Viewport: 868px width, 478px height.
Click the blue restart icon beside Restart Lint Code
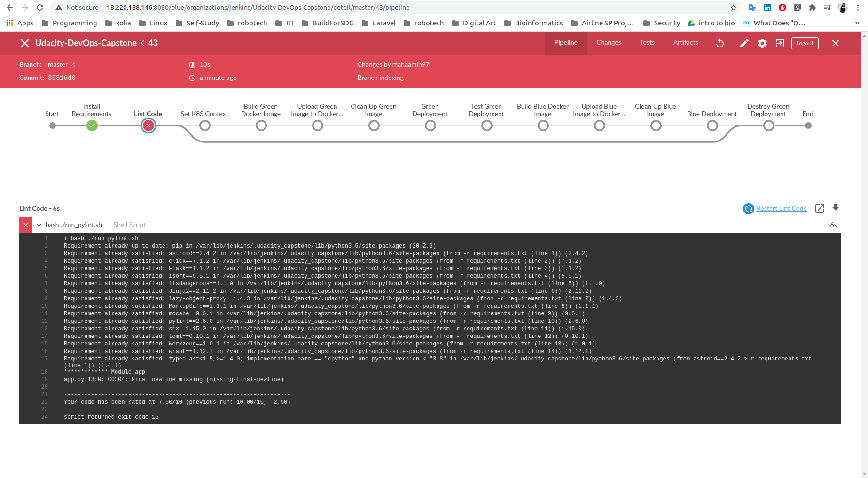point(748,208)
